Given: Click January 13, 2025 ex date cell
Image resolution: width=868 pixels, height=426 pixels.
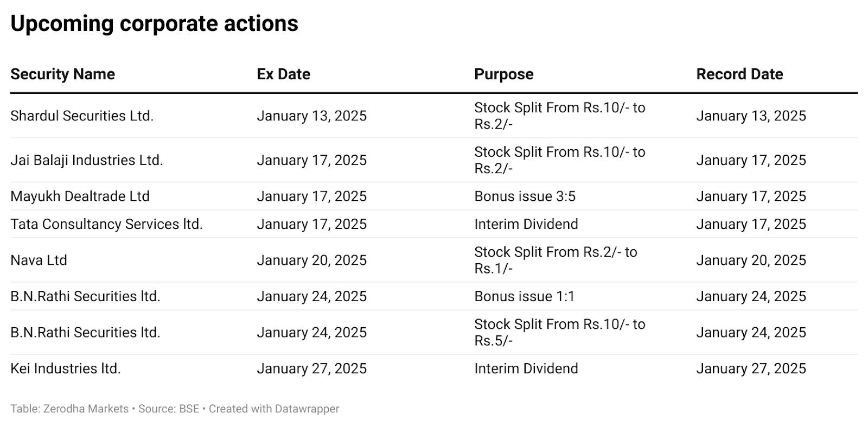Looking at the screenshot, I should pyautogui.click(x=311, y=116).
